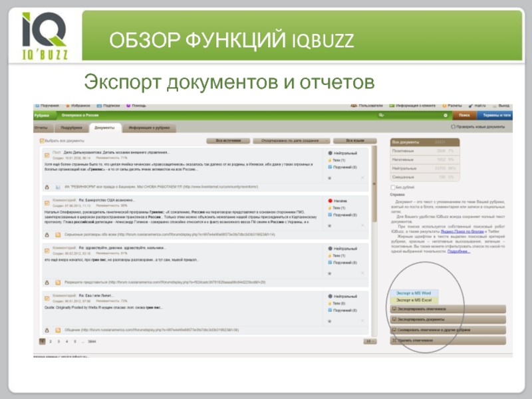Click RSS icon beside Разрешите представиться source
The height and width of the screenshot is (399, 532).
pyautogui.click(x=58, y=283)
